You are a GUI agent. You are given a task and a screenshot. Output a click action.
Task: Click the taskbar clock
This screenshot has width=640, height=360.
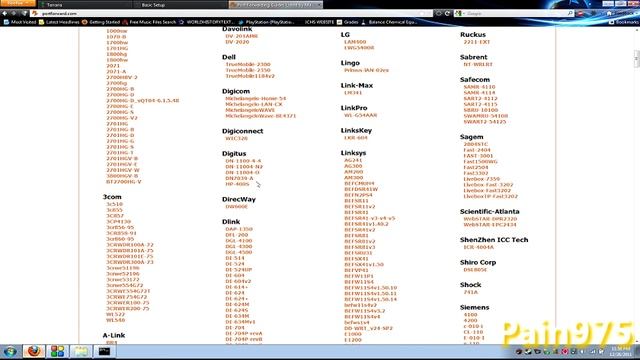point(621,351)
